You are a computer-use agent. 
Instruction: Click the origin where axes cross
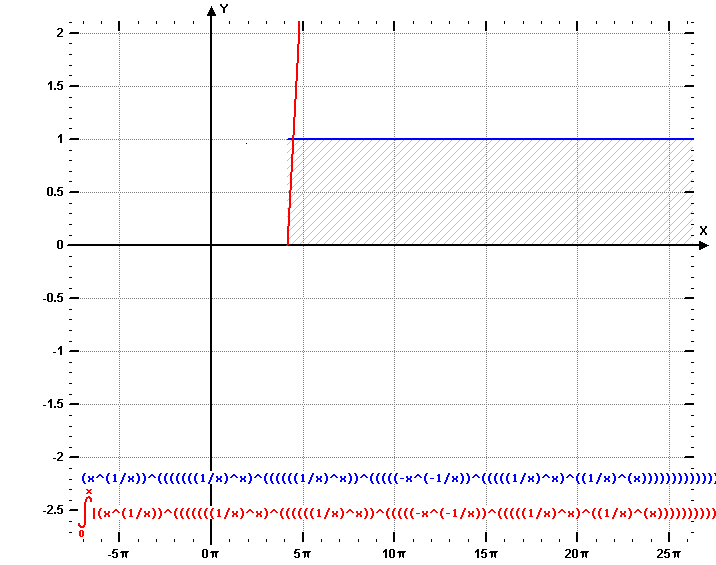click(211, 245)
